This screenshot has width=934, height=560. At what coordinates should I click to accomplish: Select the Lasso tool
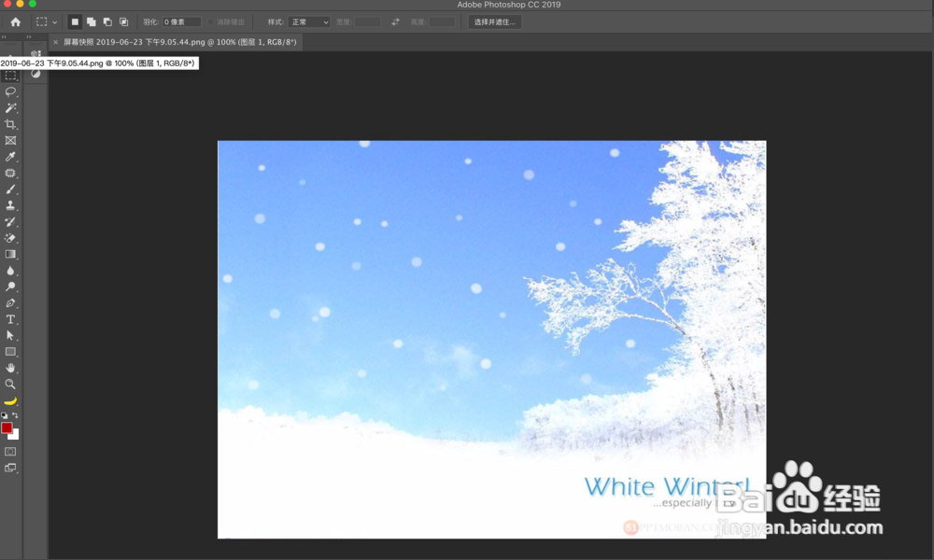click(x=10, y=91)
